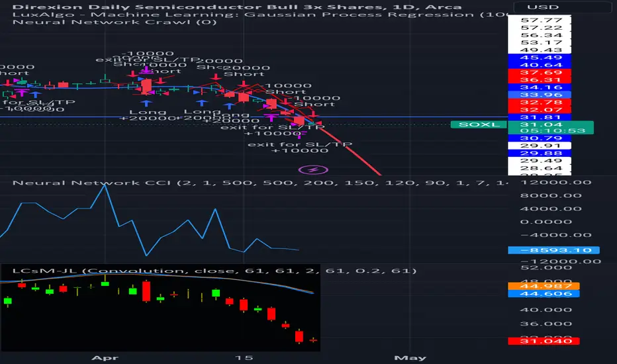Click the -12000.00 CCI axis value
Image resolution: width=617 pixels, height=364 pixels.
560,261
